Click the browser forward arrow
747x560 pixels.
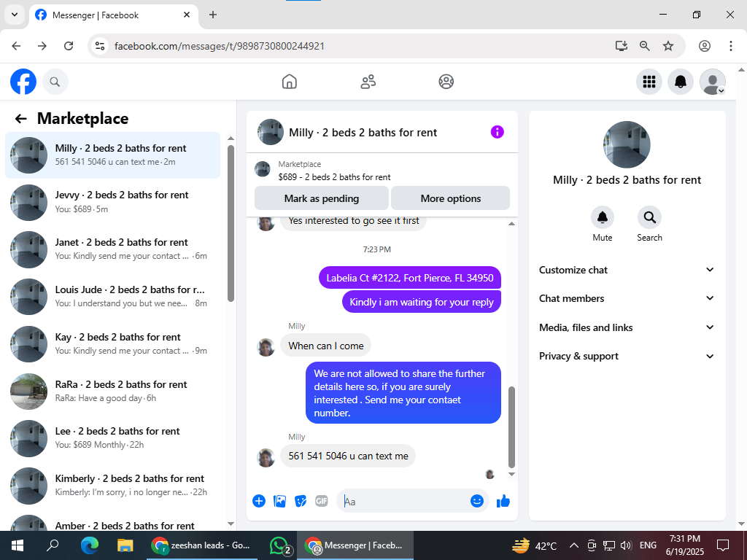point(42,46)
